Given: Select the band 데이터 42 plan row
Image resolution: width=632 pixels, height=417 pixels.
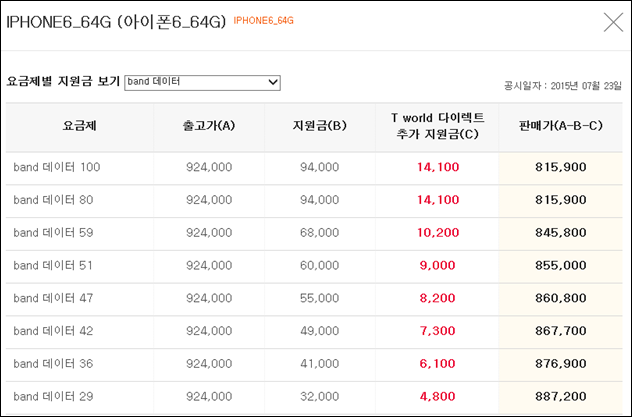Looking at the screenshot, I should point(314,331).
